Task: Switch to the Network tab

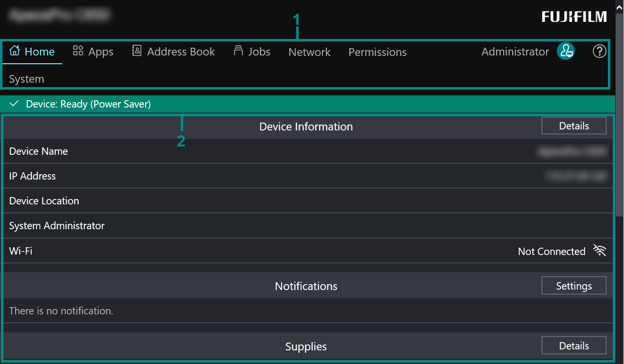Action: click(x=309, y=52)
